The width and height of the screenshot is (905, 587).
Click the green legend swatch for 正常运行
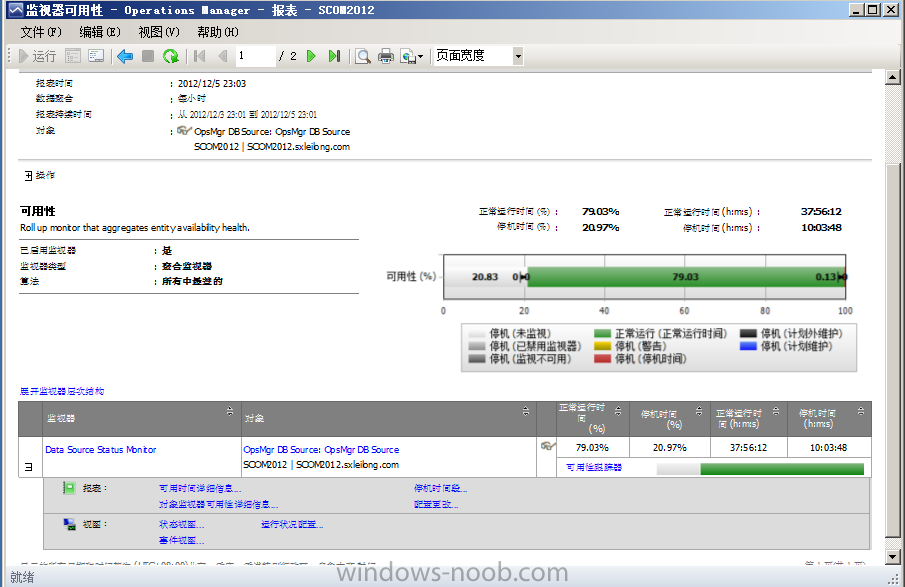click(x=603, y=334)
